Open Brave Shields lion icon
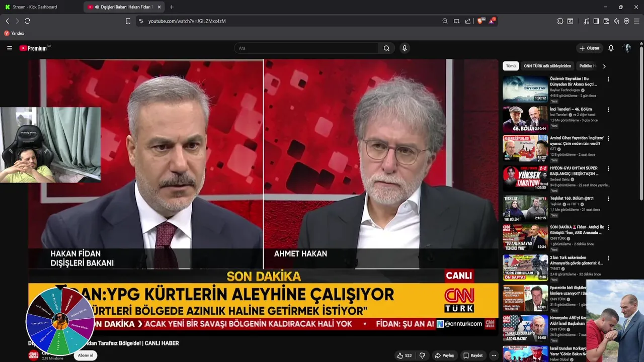644x362 pixels. pos(480,21)
